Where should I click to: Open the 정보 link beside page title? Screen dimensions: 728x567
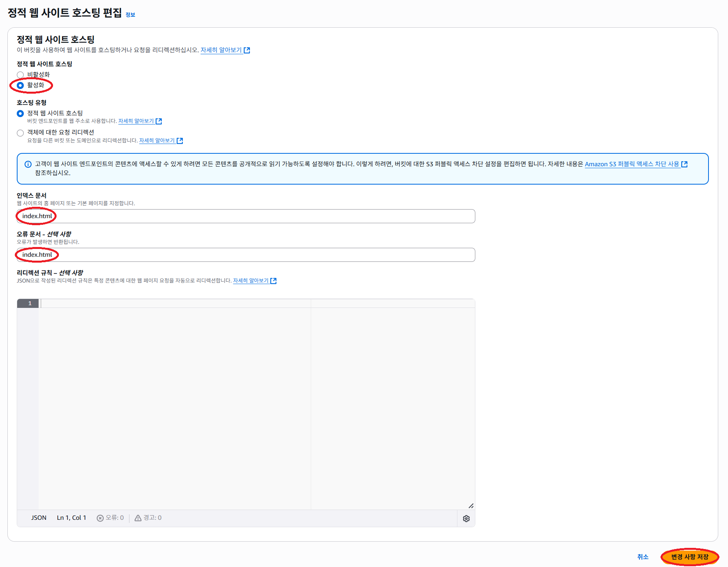tap(130, 15)
